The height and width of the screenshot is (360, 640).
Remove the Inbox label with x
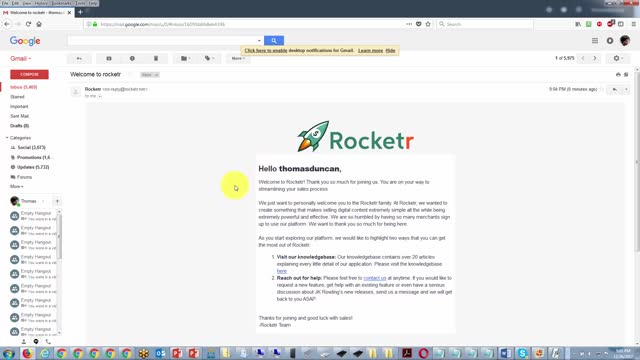pos(156,75)
